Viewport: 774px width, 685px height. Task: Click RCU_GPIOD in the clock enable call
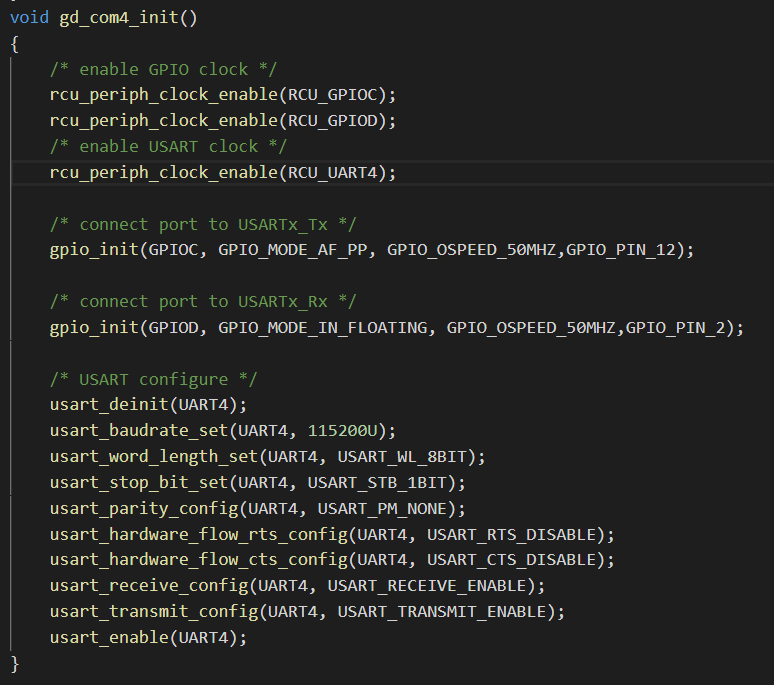click(x=333, y=120)
